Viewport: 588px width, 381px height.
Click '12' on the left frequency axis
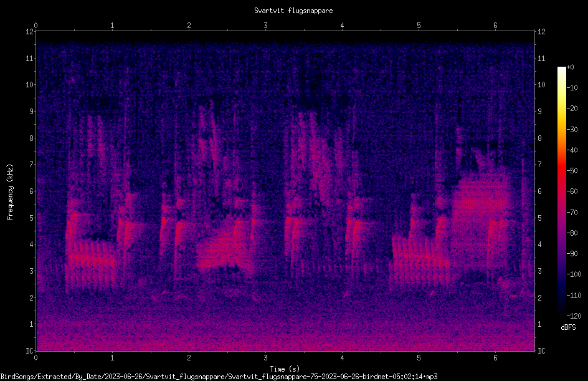[30, 32]
